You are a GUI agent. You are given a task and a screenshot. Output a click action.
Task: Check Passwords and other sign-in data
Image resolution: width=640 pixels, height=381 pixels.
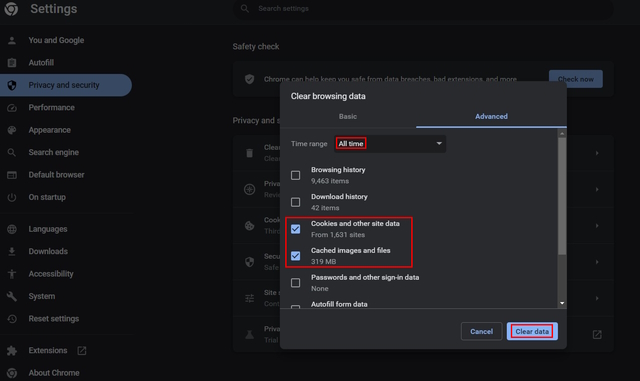tap(296, 283)
